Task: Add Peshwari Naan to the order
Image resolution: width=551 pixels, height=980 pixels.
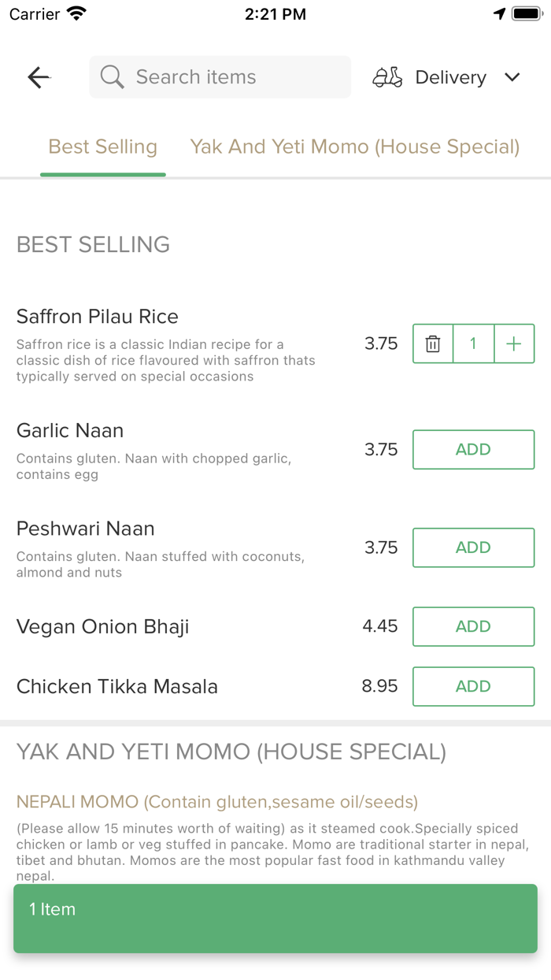Action: tap(473, 548)
